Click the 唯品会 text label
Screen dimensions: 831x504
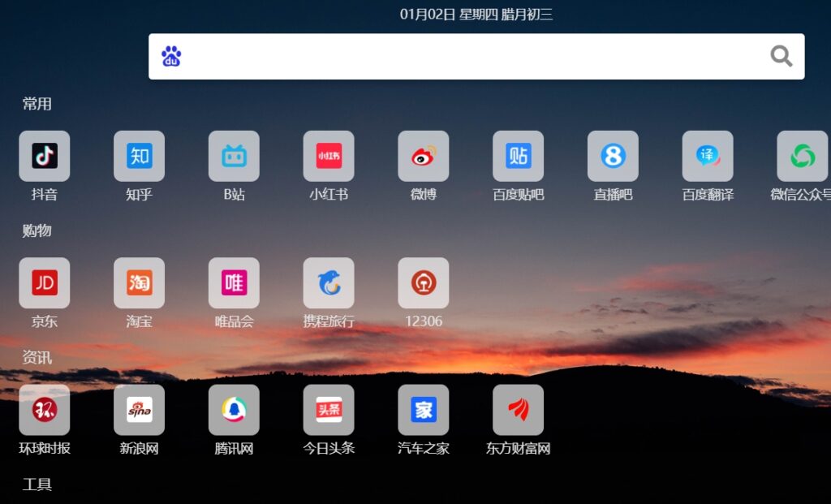click(234, 321)
